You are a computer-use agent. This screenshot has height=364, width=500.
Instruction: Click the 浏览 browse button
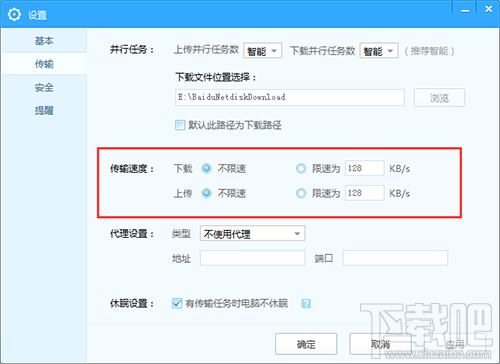[x=439, y=98]
